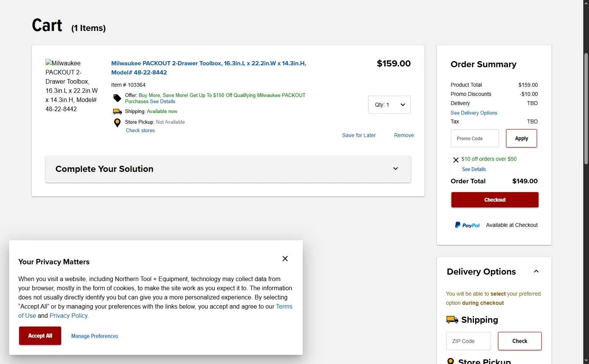Click the yellow truck icon next to Shipping heading
589x364 pixels.
452,319
